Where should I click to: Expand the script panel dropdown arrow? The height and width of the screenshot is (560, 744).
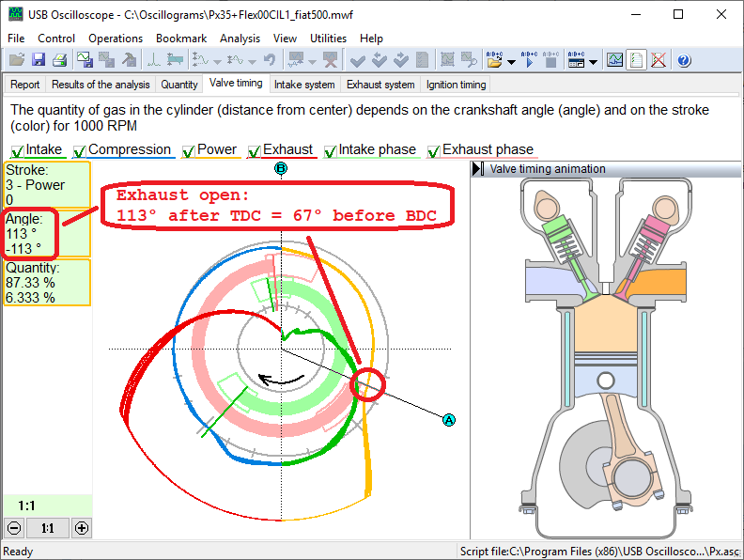click(x=595, y=62)
